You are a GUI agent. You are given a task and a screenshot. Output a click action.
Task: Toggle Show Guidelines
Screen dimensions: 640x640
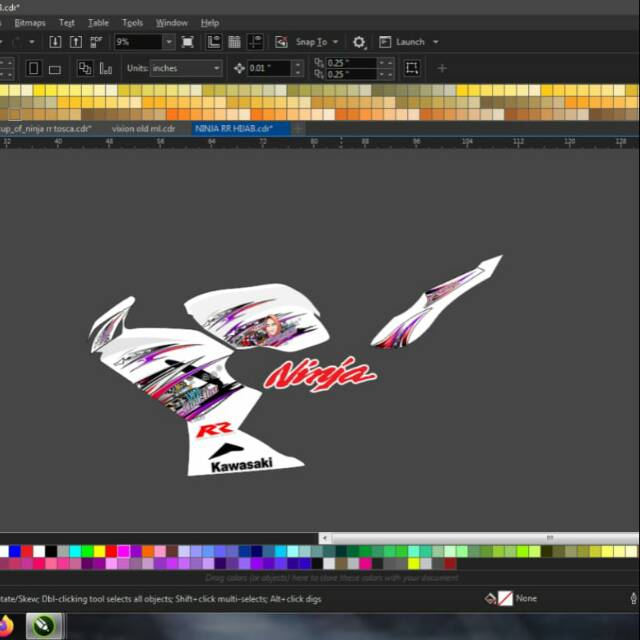click(x=256, y=42)
